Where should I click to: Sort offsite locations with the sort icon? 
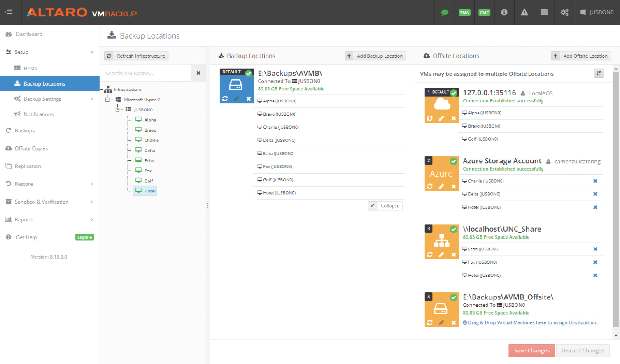[x=599, y=73]
